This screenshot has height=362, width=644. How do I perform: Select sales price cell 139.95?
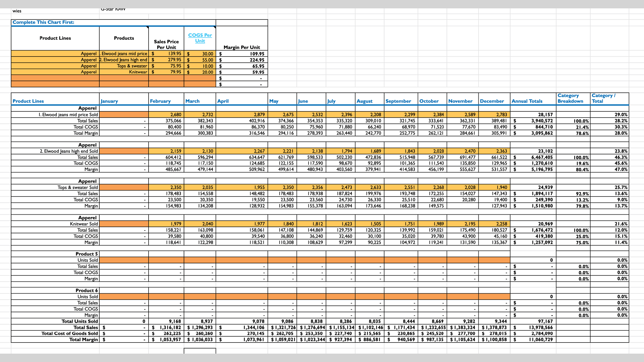166,54
